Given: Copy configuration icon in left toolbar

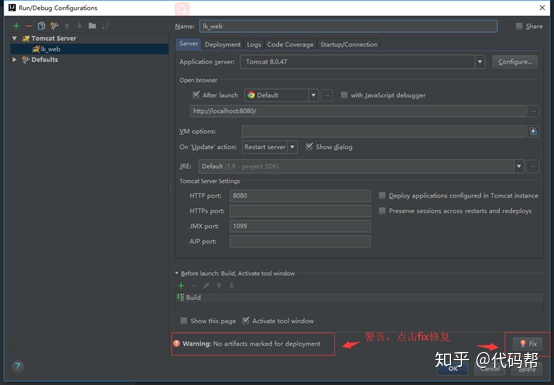Looking at the screenshot, I should (x=41, y=26).
